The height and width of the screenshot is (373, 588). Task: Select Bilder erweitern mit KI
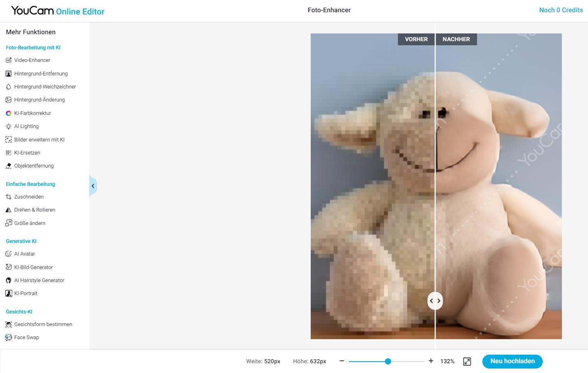[x=39, y=140]
